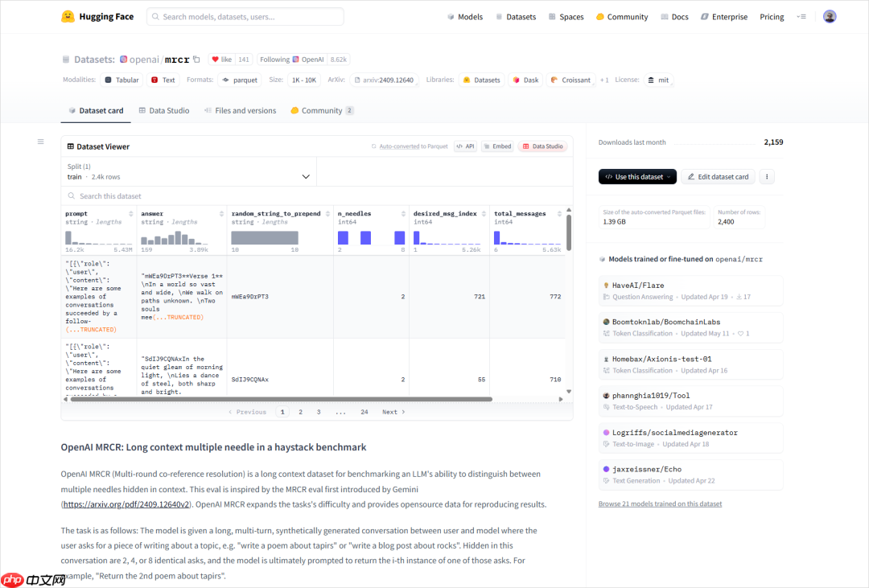Open the user profile avatar

[x=829, y=17]
